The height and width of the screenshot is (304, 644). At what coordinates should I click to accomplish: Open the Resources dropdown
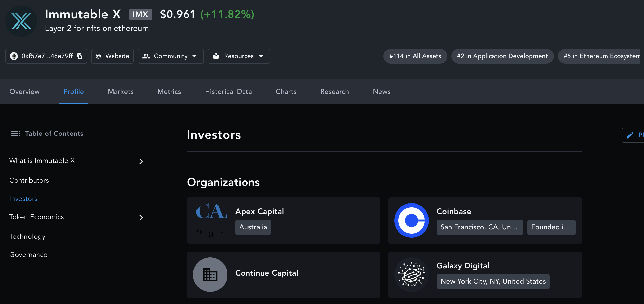(x=239, y=56)
